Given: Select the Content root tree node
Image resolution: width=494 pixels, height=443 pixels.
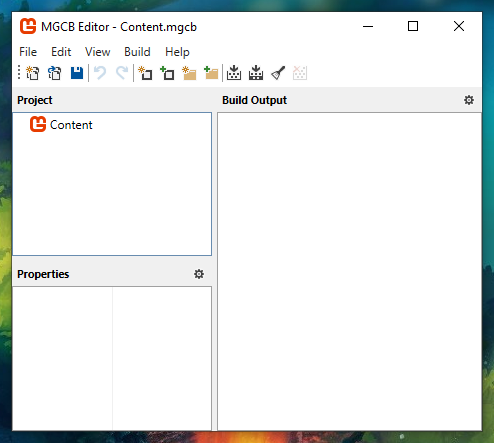Looking at the screenshot, I should [61, 125].
